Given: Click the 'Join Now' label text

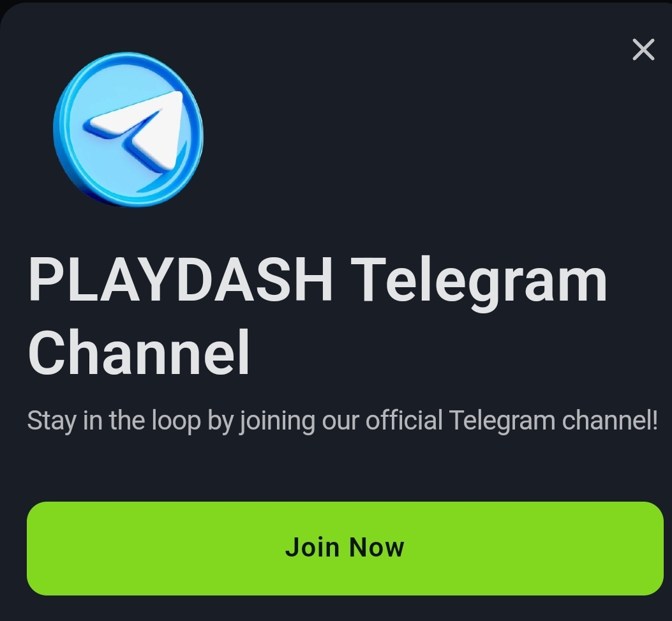Looking at the screenshot, I should tap(345, 548).
